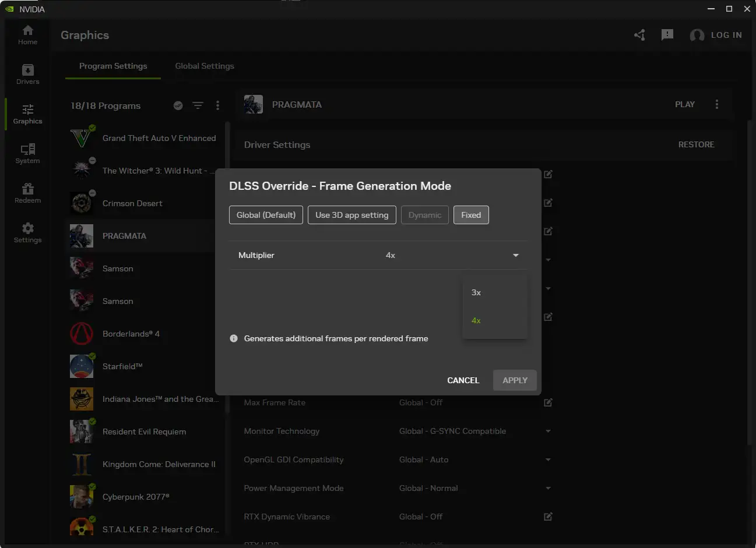Image resolution: width=756 pixels, height=548 pixels.
Task: Click the Witcher 3 game icon
Action: 82,171
